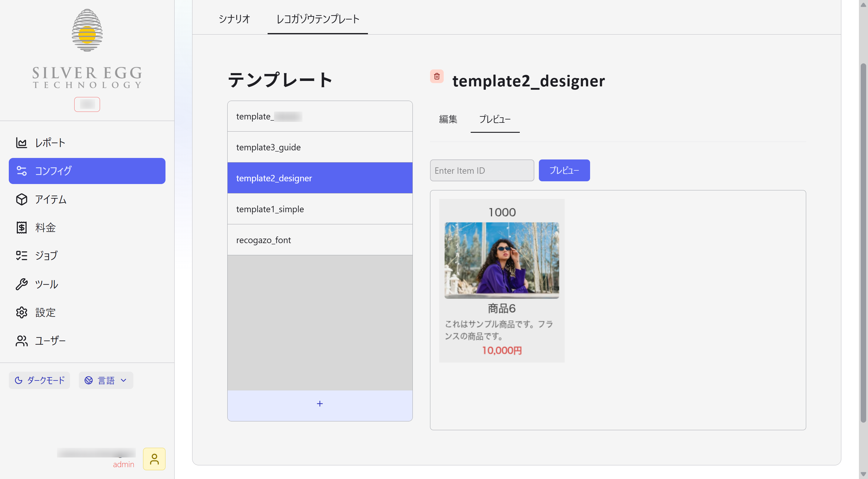Select the プレビュー tab
The image size is (868, 479).
(495, 119)
